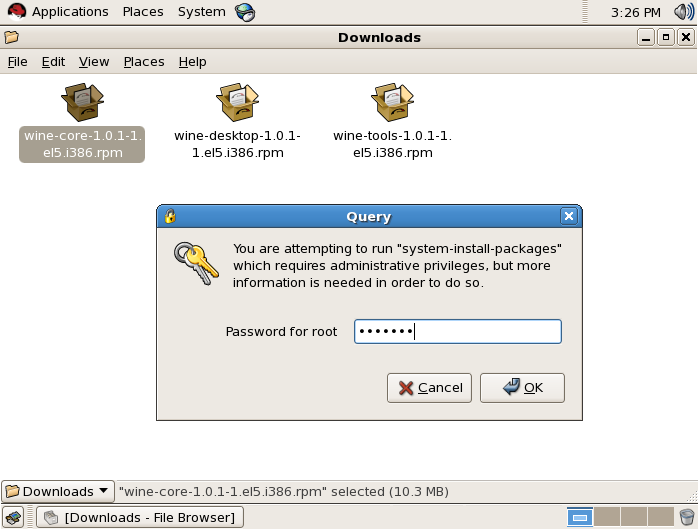Switch to the fourth workspace
The image size is (699, 532).
(660, 517)
